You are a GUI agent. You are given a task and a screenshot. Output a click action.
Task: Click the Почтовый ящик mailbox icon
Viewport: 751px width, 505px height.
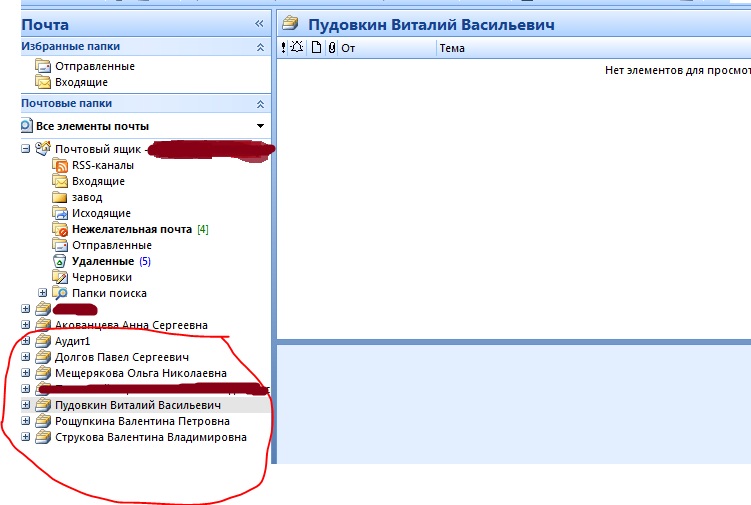point(43,149)
